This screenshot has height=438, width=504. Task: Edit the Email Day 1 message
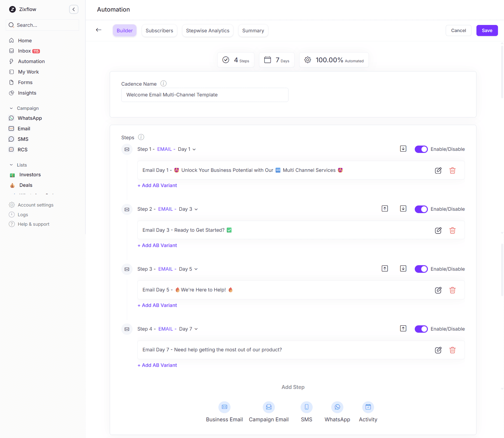click(438, 170)
